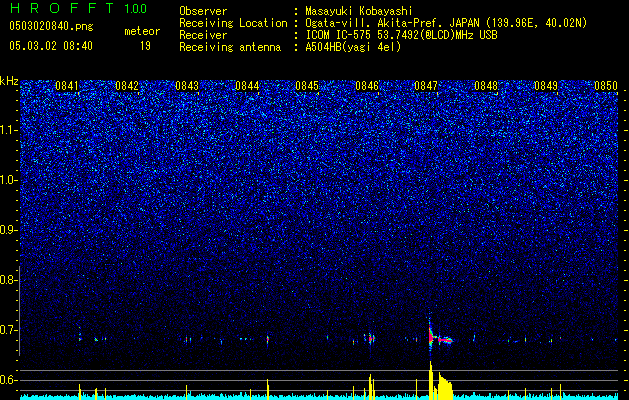This screenshot has width=629, height=400.
Task: Click the meteor count label
Action: (x=142, y=31)
